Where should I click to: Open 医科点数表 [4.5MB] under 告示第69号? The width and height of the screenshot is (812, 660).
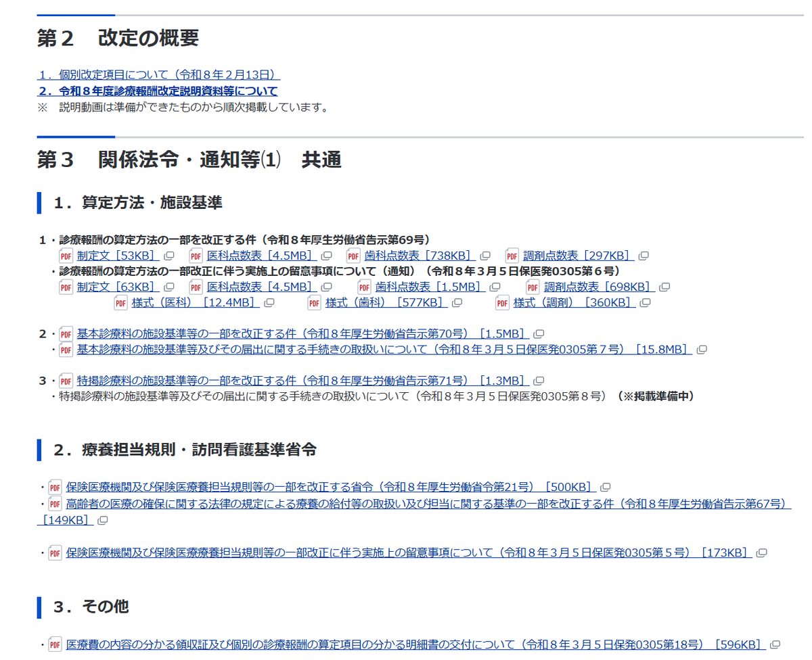(x=262, y=256)
